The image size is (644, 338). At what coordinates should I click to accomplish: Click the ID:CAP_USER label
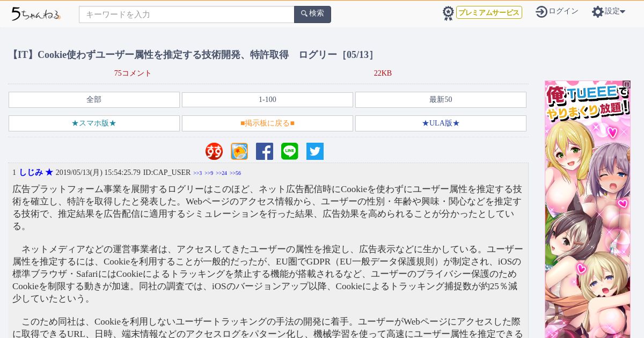pyautogui.click(x=167, y=173)
